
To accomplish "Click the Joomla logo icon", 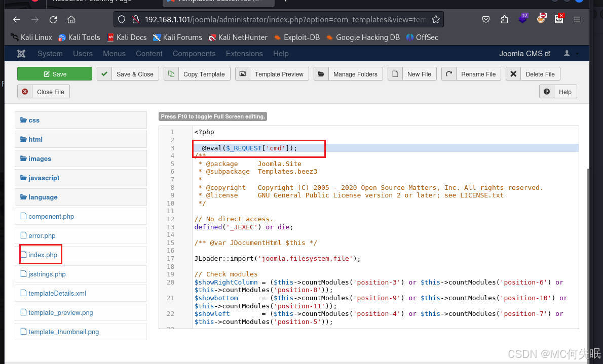I will tap(21, 54).
